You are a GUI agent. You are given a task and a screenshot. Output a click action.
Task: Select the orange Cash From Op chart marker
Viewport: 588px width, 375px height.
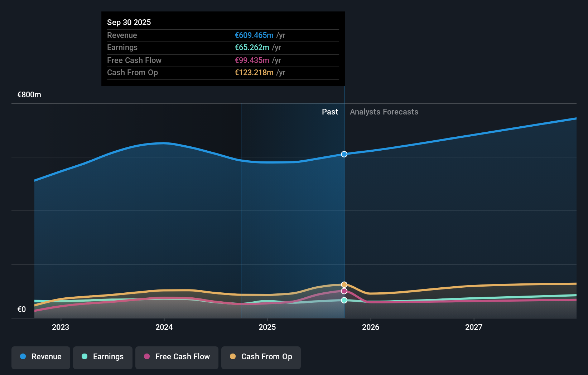(344, 284)
